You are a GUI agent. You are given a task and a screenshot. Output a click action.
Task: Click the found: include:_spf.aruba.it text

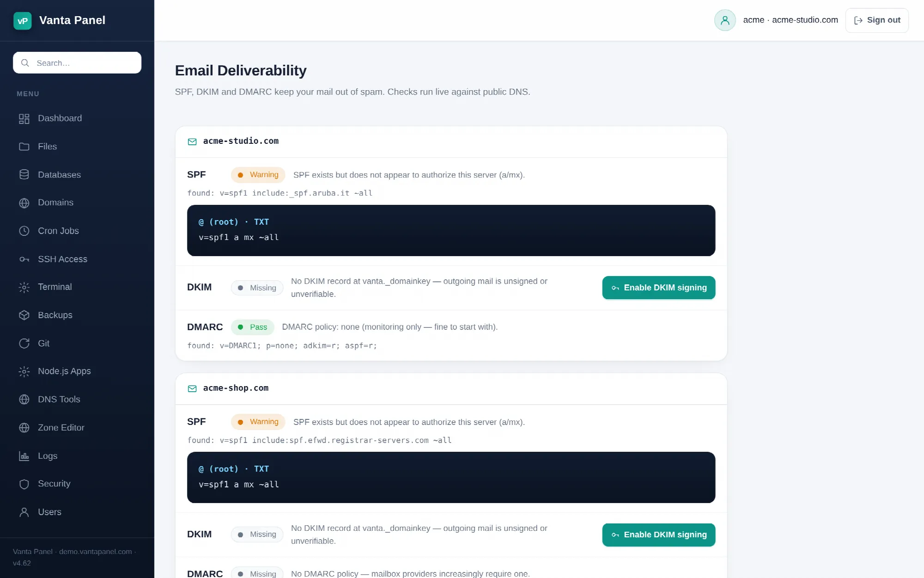pyautogui.click(x=280, y=193)
